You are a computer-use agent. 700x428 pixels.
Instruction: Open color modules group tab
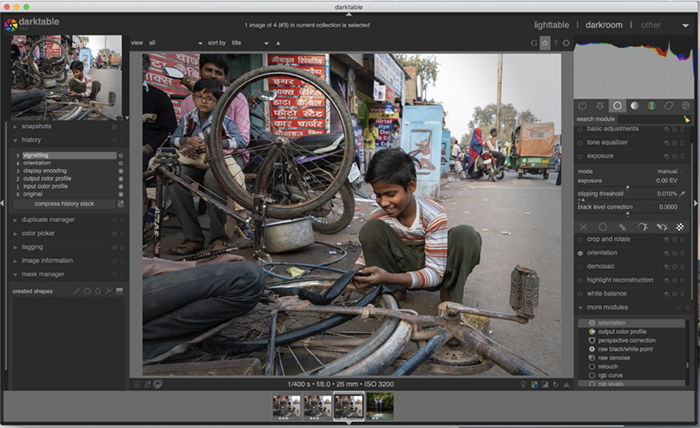(x=652, y=106)
